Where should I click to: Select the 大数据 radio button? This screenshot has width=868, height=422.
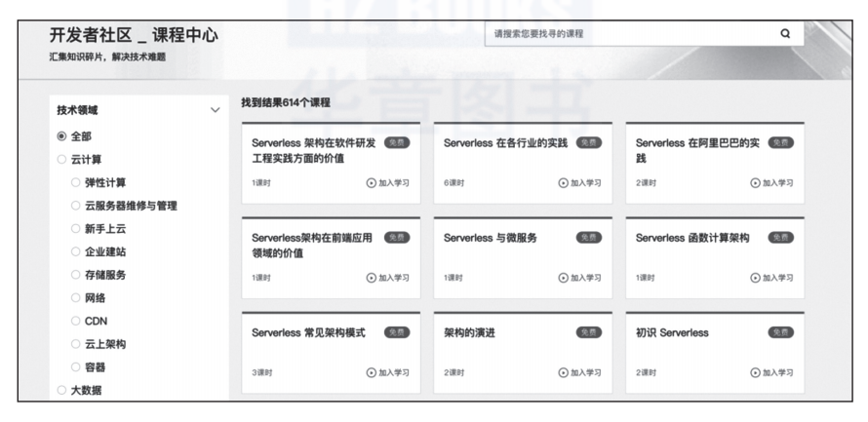tap(61, 390)
